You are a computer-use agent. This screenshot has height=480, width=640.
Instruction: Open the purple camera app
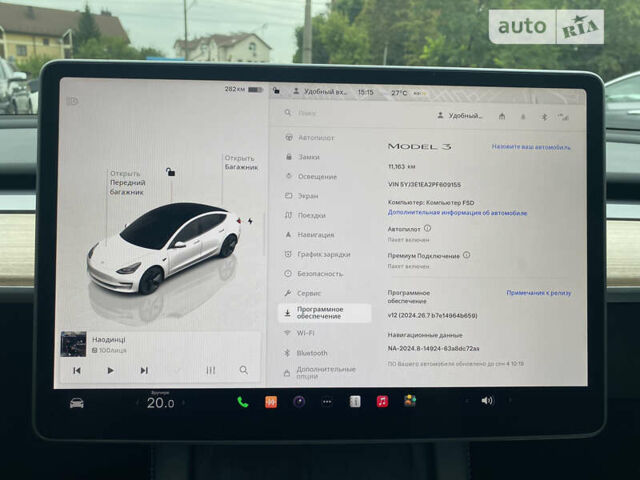(x=299, y=402)
